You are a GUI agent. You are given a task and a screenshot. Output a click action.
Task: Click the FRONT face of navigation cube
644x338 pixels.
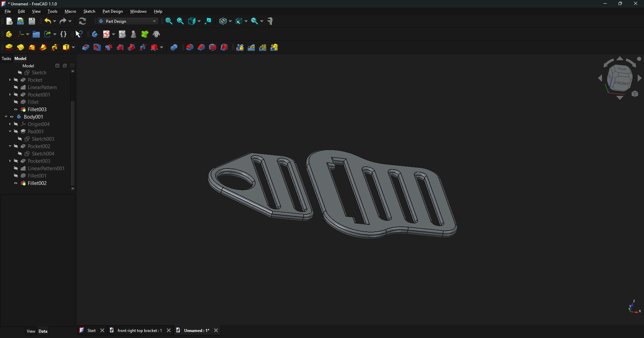(x=622, y=83)
